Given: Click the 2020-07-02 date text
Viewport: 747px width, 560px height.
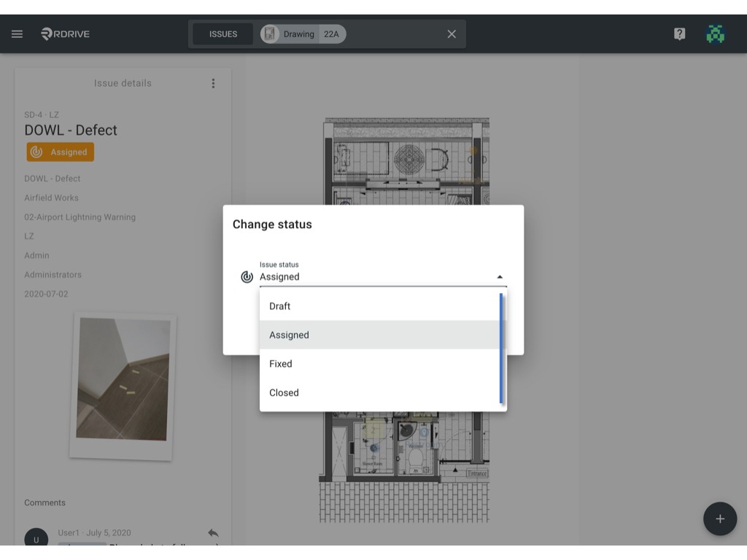Looking at the screenshot, I should coord(46,294).
